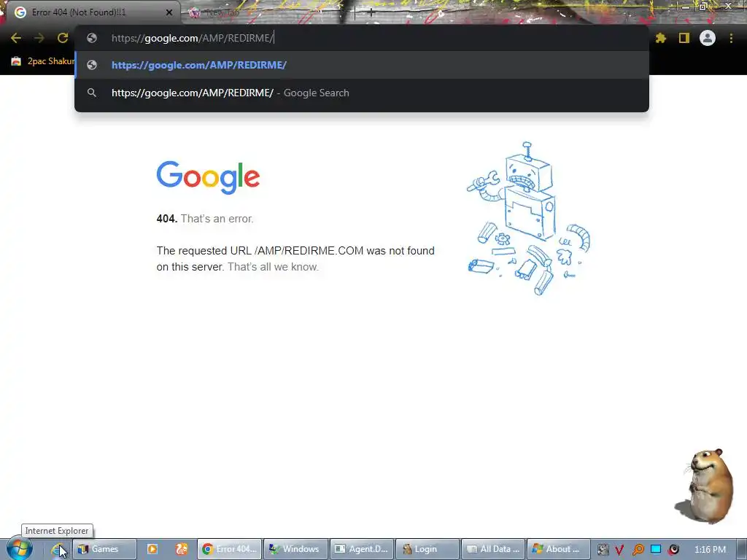Toggle the browser side panel icon
The width and height of the screenshot is (747, 560).
pyautogui.click(x=684, y=38)
